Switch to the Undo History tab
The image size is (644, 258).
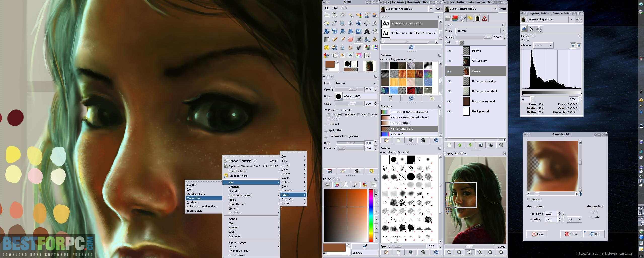[x=470, y=18]
